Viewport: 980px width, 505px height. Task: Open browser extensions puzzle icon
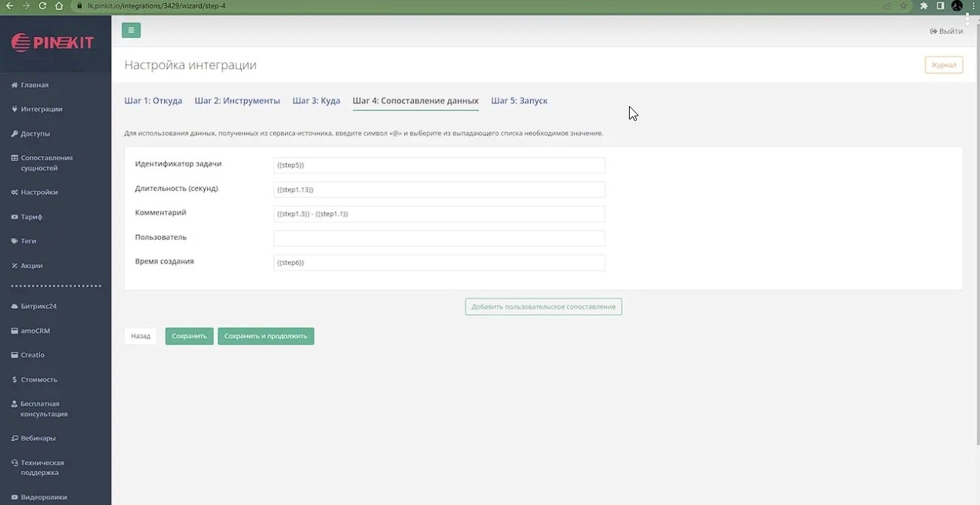coord(923,5)
